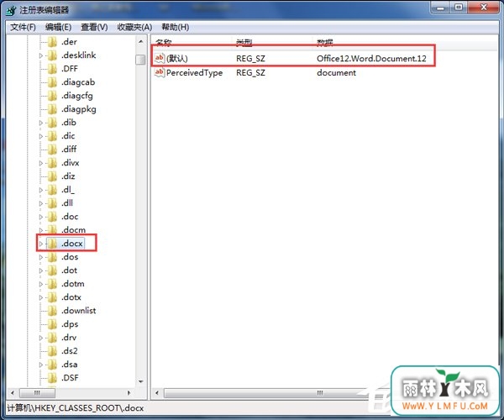Viewport: 504px width, 420px height.
Task: Click the document data cell
Action: pyautogui.click(x=336, y=72)
